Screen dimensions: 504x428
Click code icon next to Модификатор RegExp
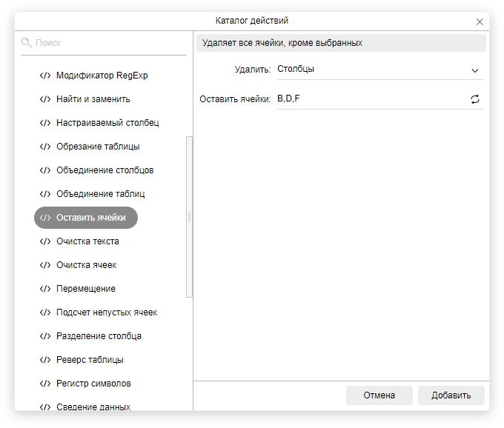pos(45,76)
